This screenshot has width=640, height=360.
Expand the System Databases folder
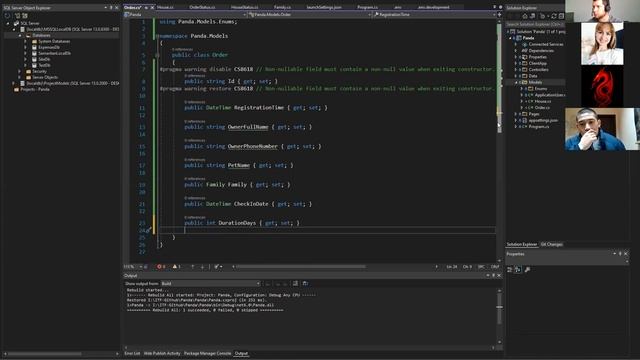(25, 41)
